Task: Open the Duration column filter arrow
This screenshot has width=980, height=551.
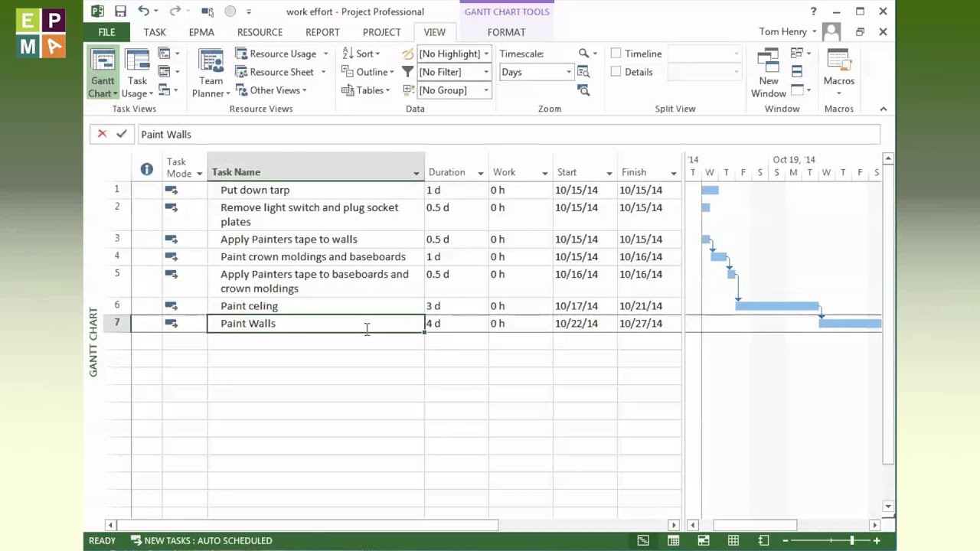Action: coord(481,173)
